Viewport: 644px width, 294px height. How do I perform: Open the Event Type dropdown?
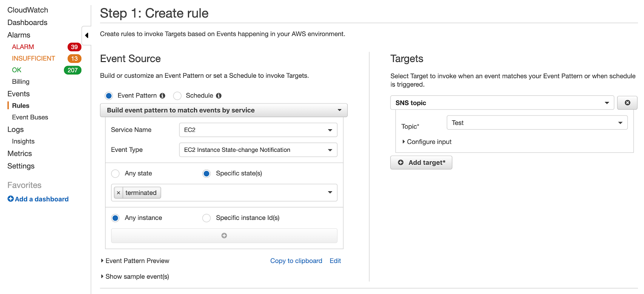coord(258,150)
